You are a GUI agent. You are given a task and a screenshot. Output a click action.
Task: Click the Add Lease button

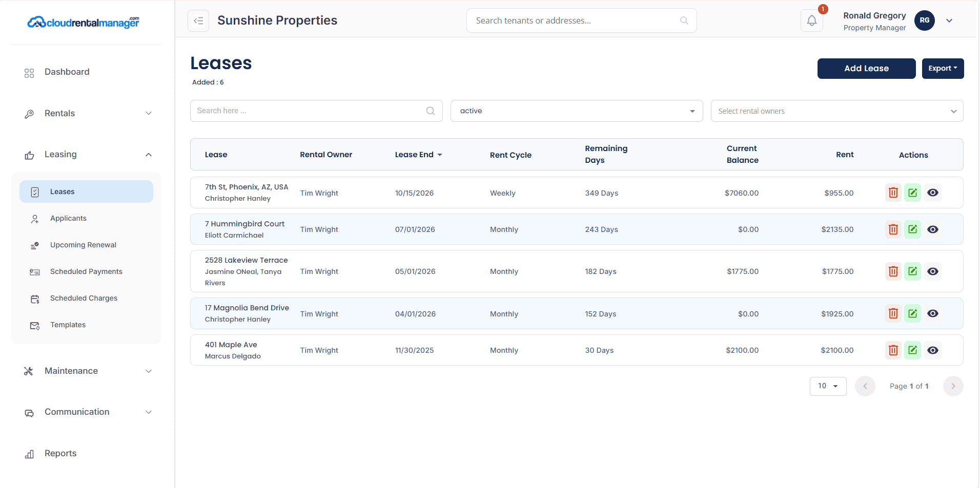pos(866,69)
